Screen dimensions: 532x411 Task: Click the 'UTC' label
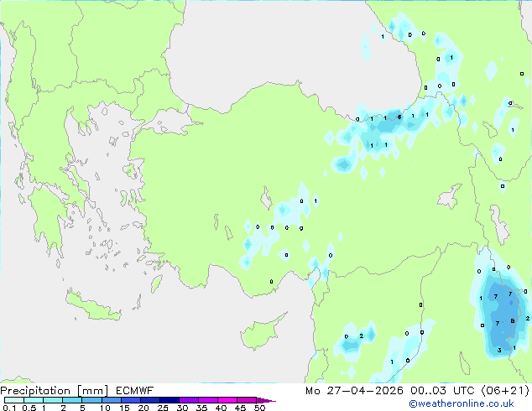point(464,391)
